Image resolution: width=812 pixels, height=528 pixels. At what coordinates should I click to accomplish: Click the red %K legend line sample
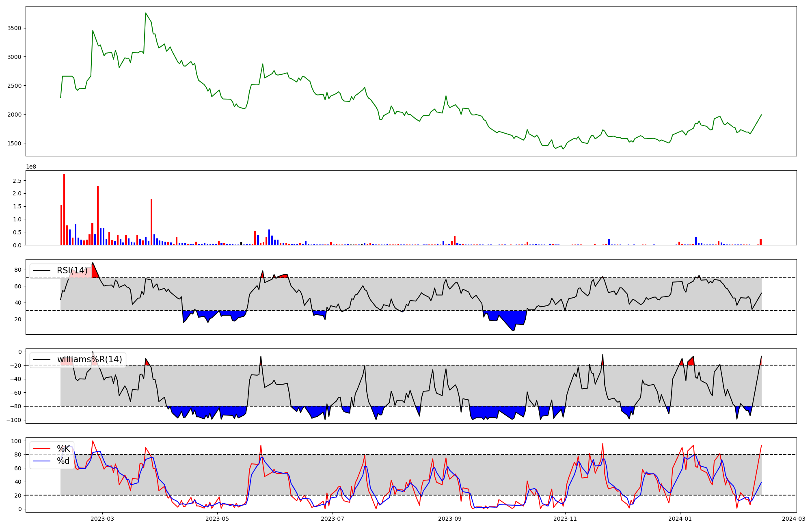pos(41,449)
